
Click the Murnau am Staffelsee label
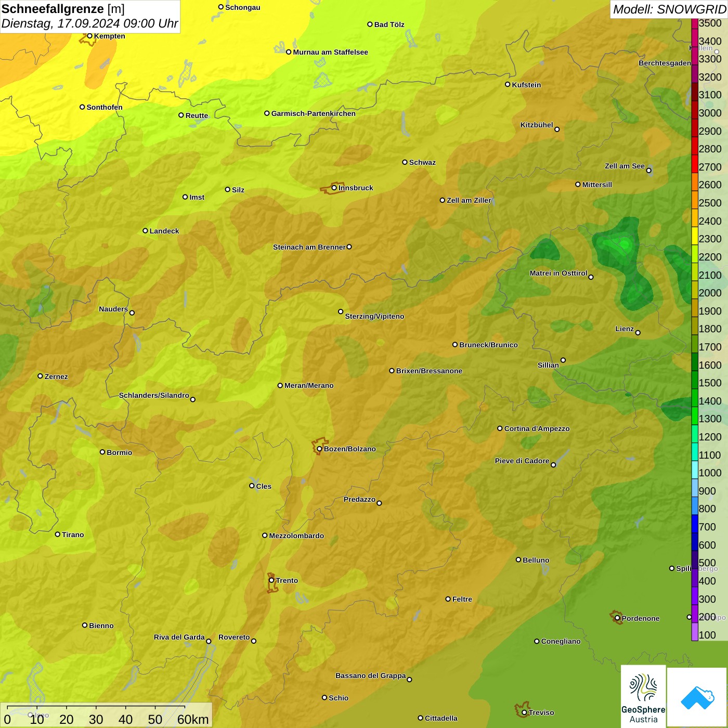(330, 52)
